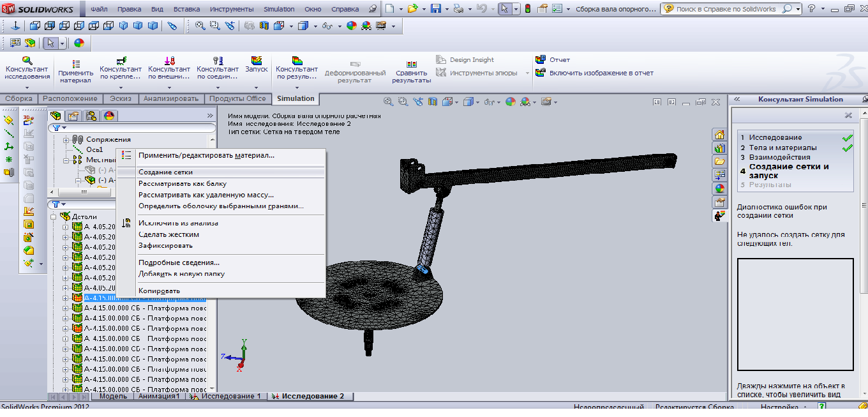
Task: Open the Файл menu
Action: pyautogui.click(x=99, y=10)
